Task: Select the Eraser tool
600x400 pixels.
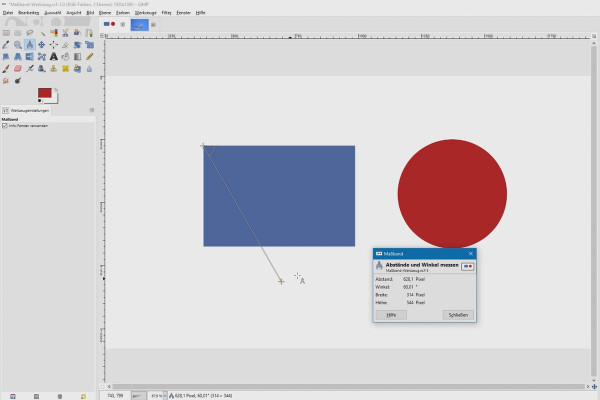Action: [18, 69]
